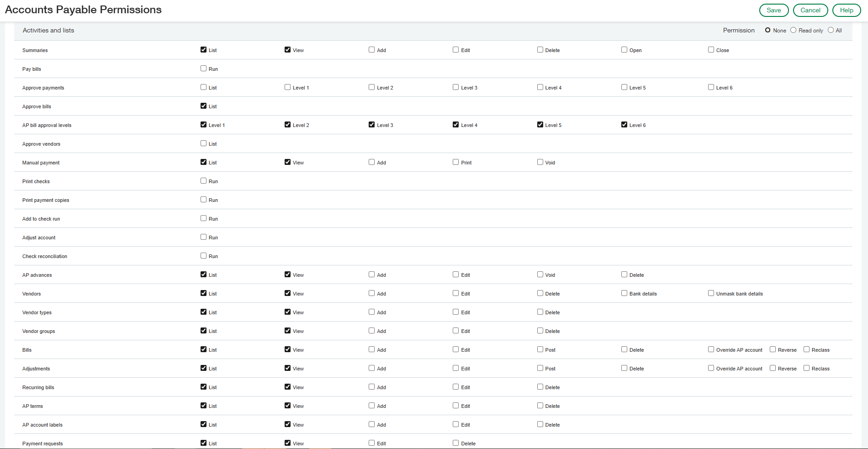Check Unmask bank details for Vendors
The image size is (868, 449).
click(711, 293)
